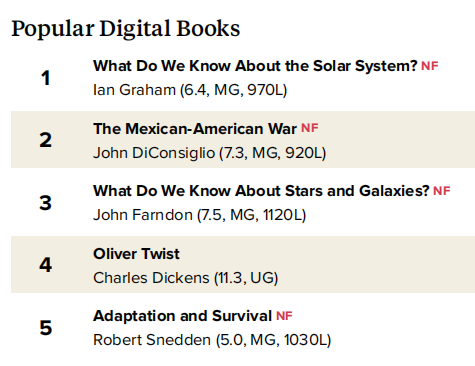Select author line Ian Graham (6.4, MG, 970L)
This screenshot has width=475, height=366.
point(190,90)
